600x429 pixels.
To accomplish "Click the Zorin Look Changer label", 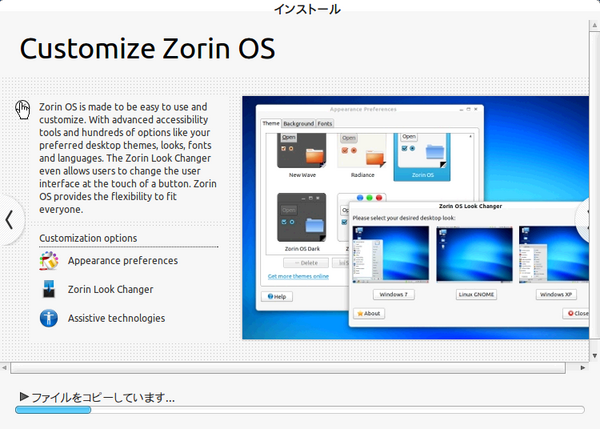I will pyautogui.click(x=111, y=289).
